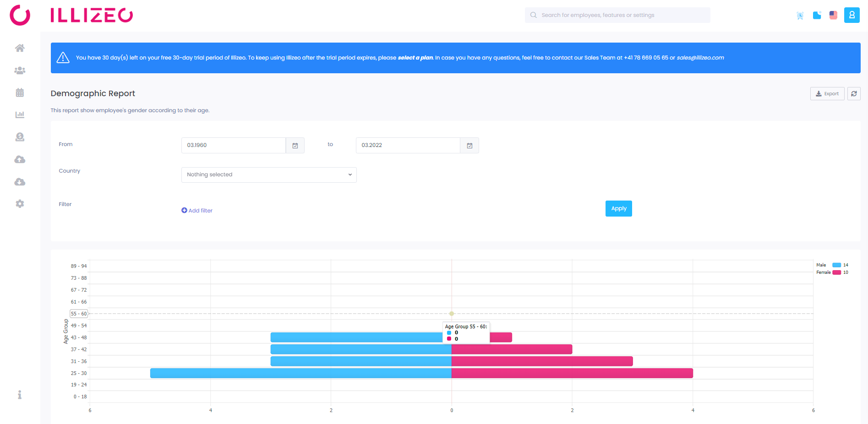
Task: Focus the To date field 03.2022
Action: [x=408, y=146]
